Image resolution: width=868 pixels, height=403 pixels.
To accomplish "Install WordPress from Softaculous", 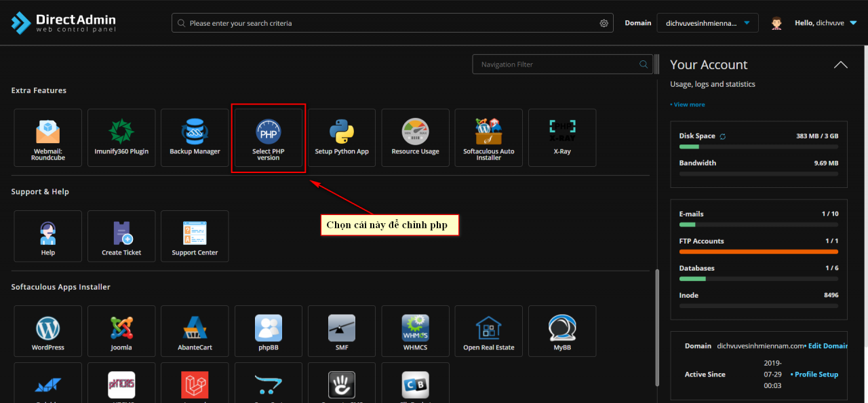I will [x=48, y=331].
